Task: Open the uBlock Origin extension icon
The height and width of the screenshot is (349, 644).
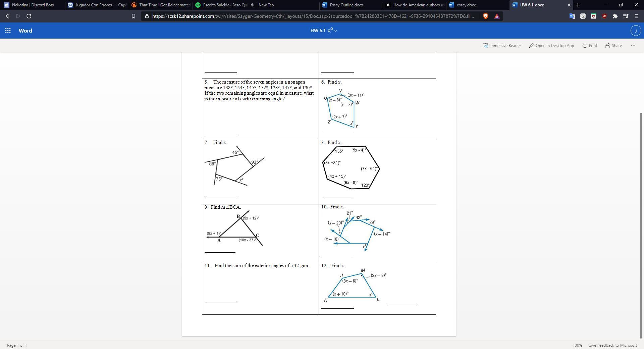Action: [x=604, y=16]
